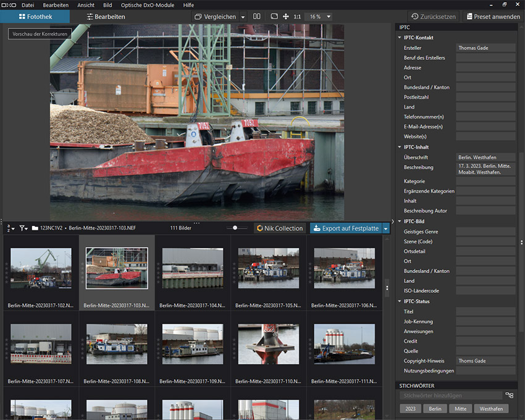Open the Bearbeiten menu in the menu bar
The width and height of the screenshot is (525, 420).
(56, 5)
